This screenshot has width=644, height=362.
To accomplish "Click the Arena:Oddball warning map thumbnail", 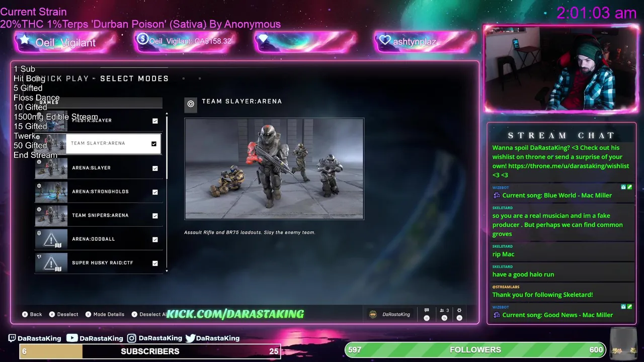I will (51, 239).
